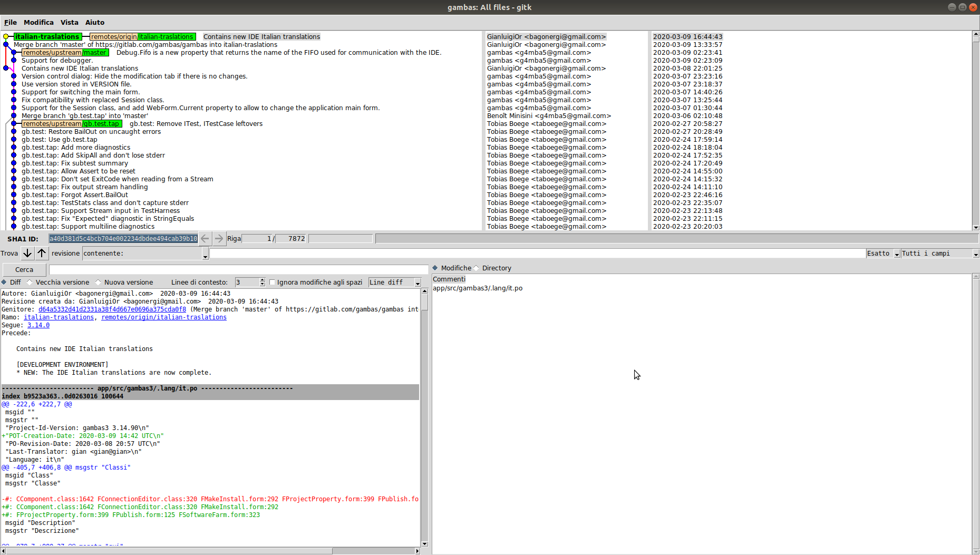Screen dimensions: 980x555
Task: Click the diff pane horizontal scrollbar
Action: pos(211,551)
